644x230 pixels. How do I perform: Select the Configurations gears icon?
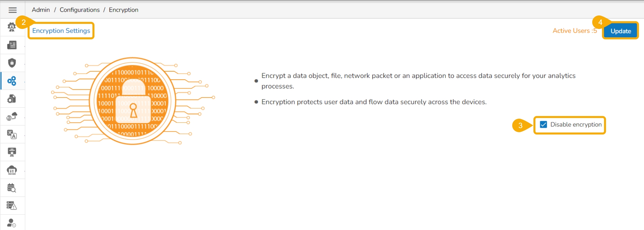click(12, 81)
